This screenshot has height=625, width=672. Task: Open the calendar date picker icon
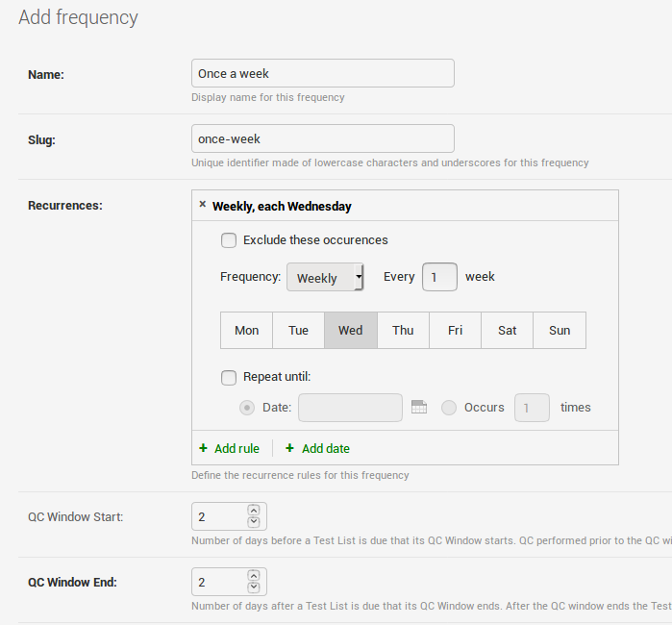(x=419, y=407)
